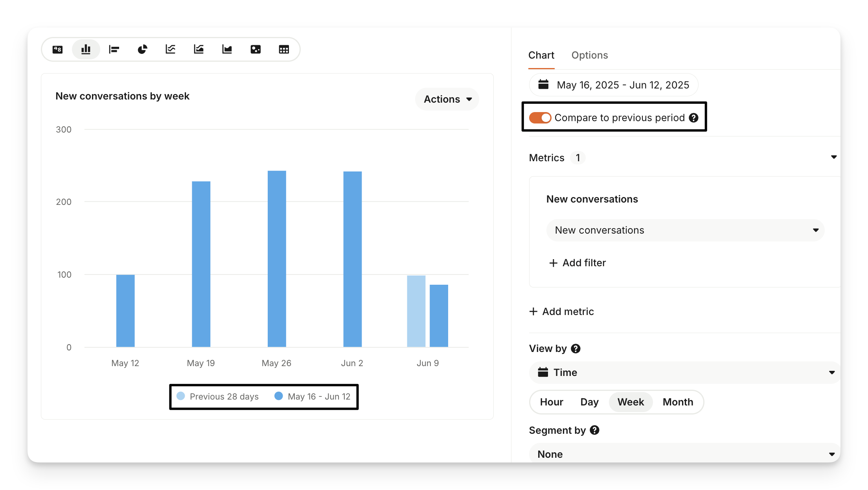Click Add metric
The width and height of the screenshot is (868, 490).
[x=561, y=311]
